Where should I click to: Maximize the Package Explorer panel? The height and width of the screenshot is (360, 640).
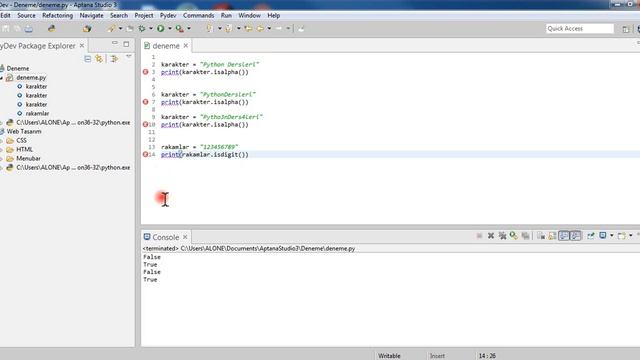126,44
